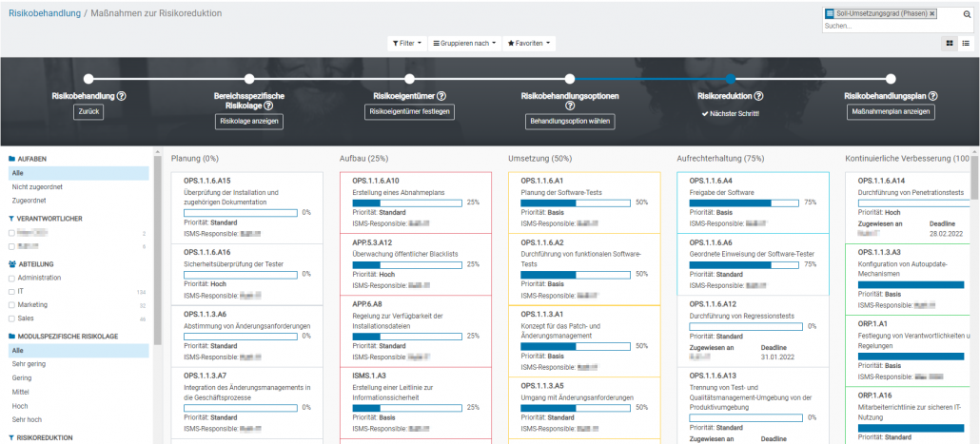Click the Risikolage anzeigen button
This screenshot has width=980, height=444.
click(x=248, y=122)
